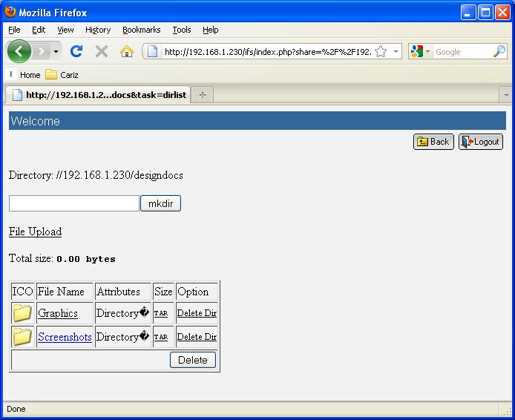Viewport: 515px width, 420px height.
Task: Click the Home bookmark
Action: point(24,75)
